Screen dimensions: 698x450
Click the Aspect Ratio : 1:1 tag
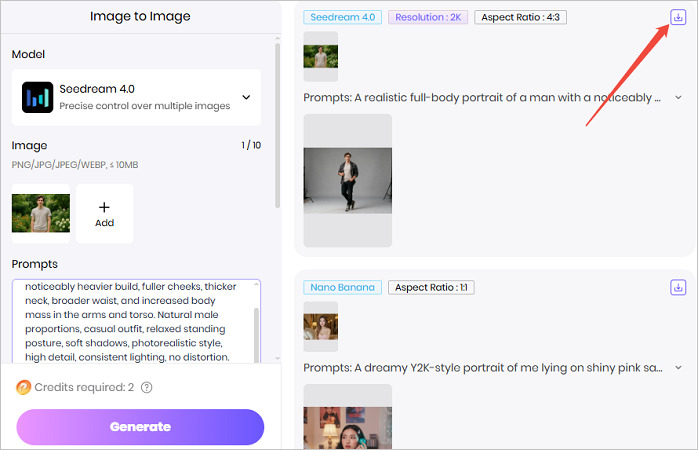(x=431, y=288)
